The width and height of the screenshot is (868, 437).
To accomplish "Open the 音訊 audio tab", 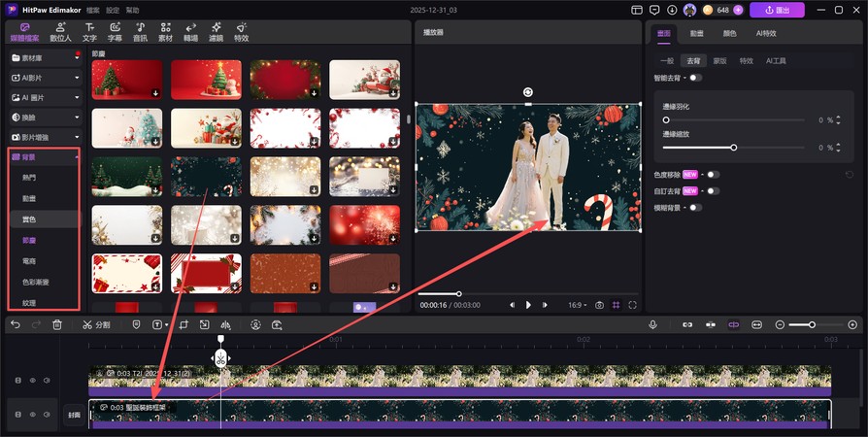I will [x=140, y=32].
